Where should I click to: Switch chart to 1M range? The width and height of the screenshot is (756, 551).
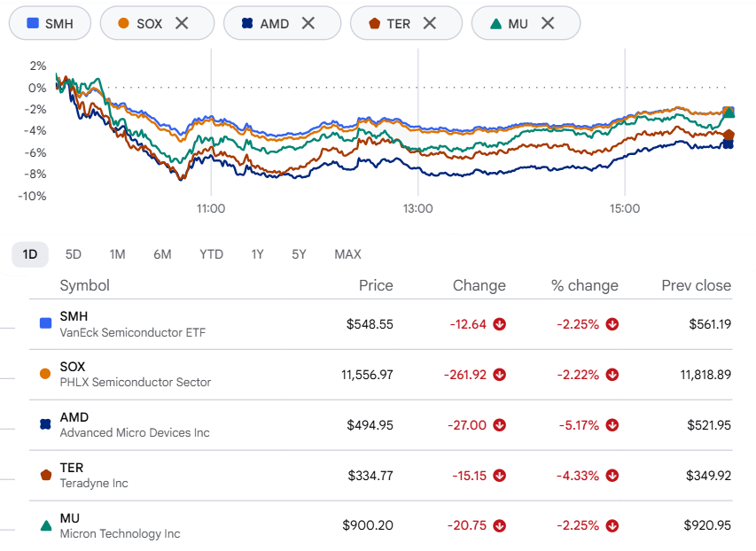pos(117,254)
